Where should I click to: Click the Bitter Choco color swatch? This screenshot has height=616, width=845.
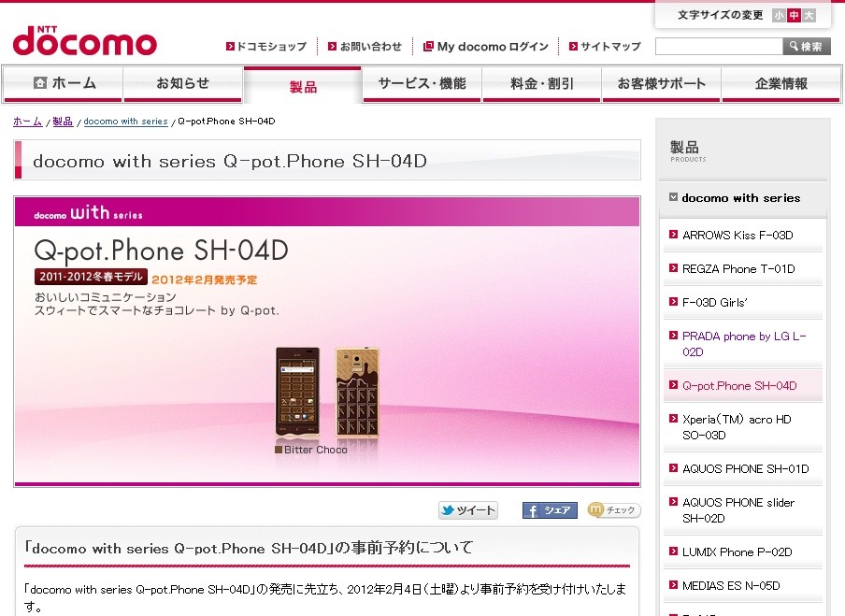pyautogui.click(x=279, y=450)
